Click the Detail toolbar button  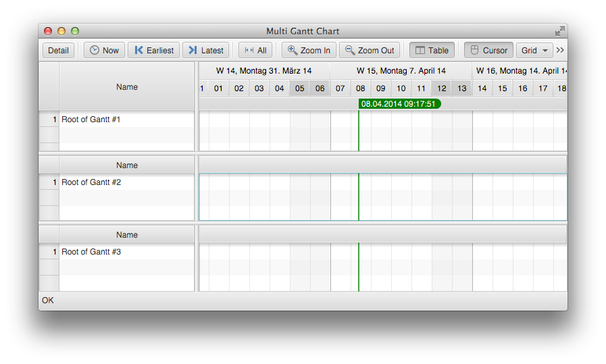coord(58,50)
